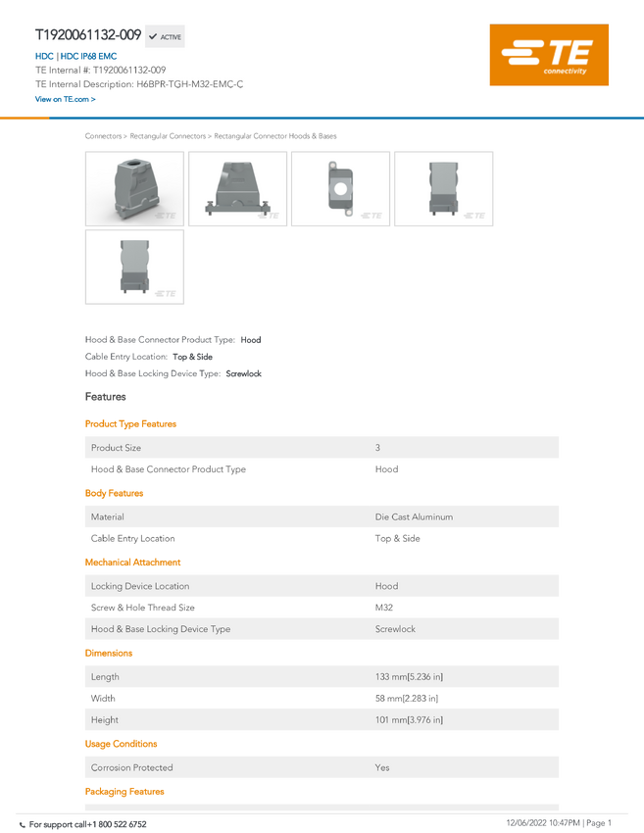
Task: Click Product Size row label
Action: point(116,448)
